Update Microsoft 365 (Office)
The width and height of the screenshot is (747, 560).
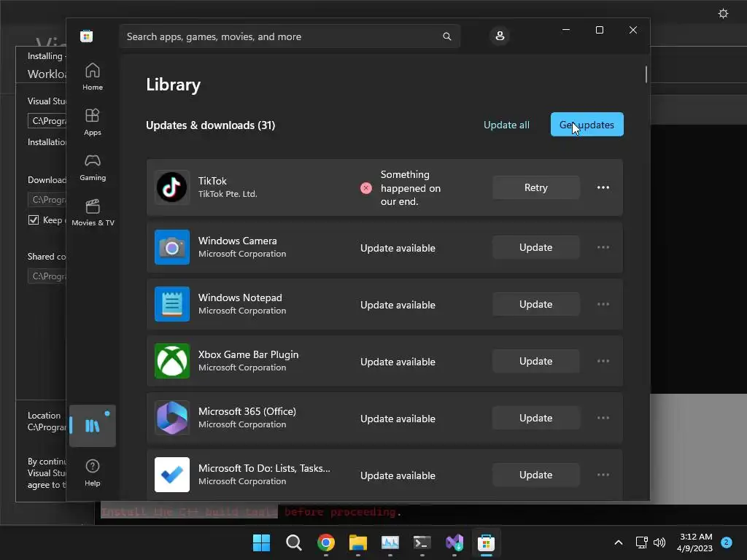pyautogui.click(x=536, y=418)
